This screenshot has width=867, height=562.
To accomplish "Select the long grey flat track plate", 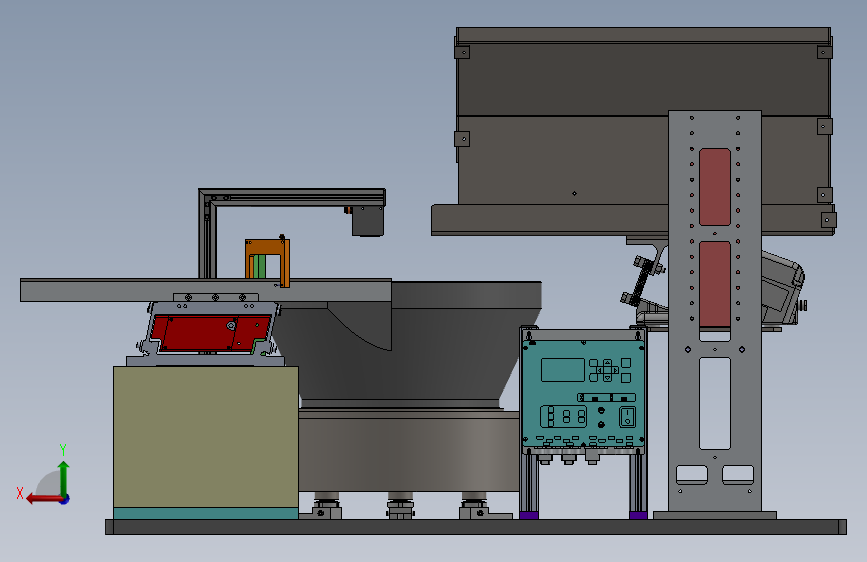I will (206, 290).
